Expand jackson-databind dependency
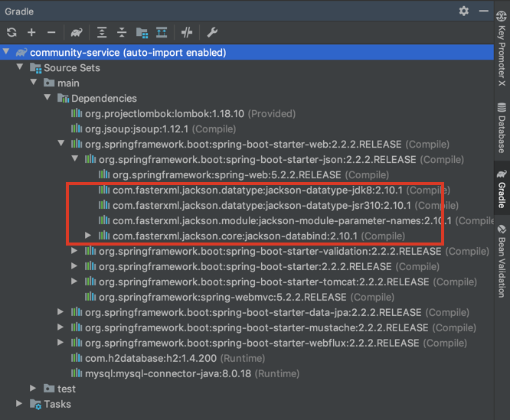 (x=88, y=235)
